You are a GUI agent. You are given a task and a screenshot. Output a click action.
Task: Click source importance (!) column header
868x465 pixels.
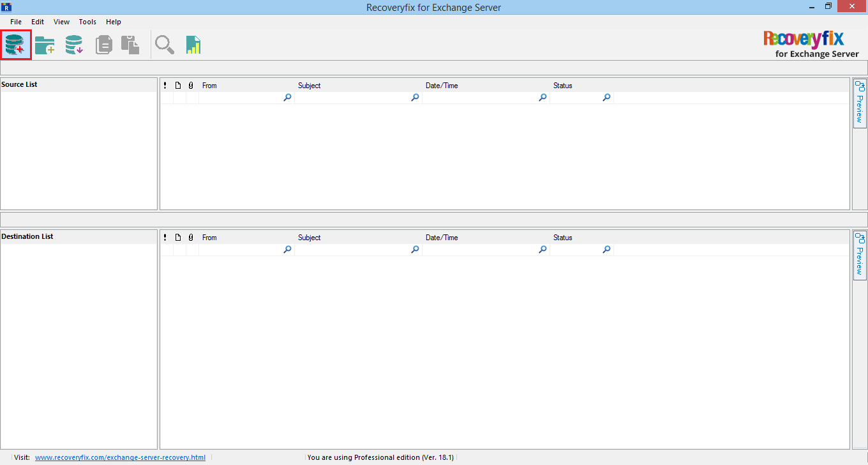click(x=165, y=86)
